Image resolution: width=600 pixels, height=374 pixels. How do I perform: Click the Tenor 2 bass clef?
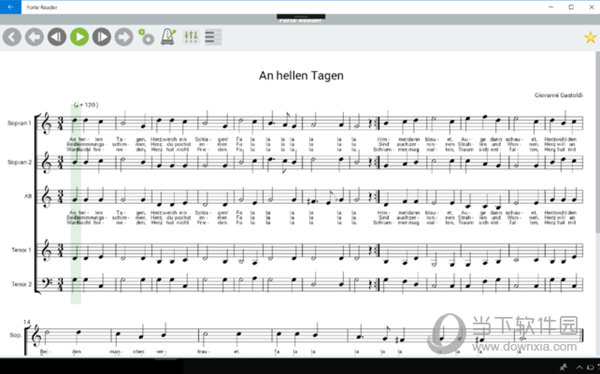click(x=46, y=283)
